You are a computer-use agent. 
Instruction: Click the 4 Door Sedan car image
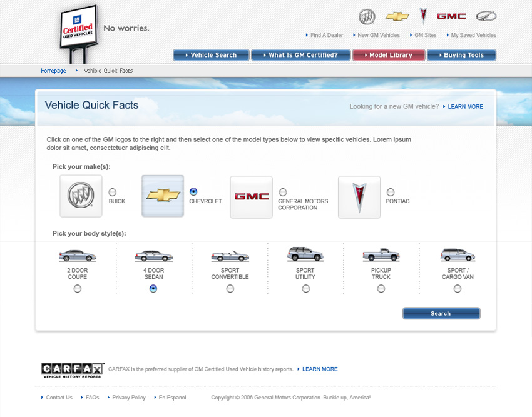tap(154, 256)
